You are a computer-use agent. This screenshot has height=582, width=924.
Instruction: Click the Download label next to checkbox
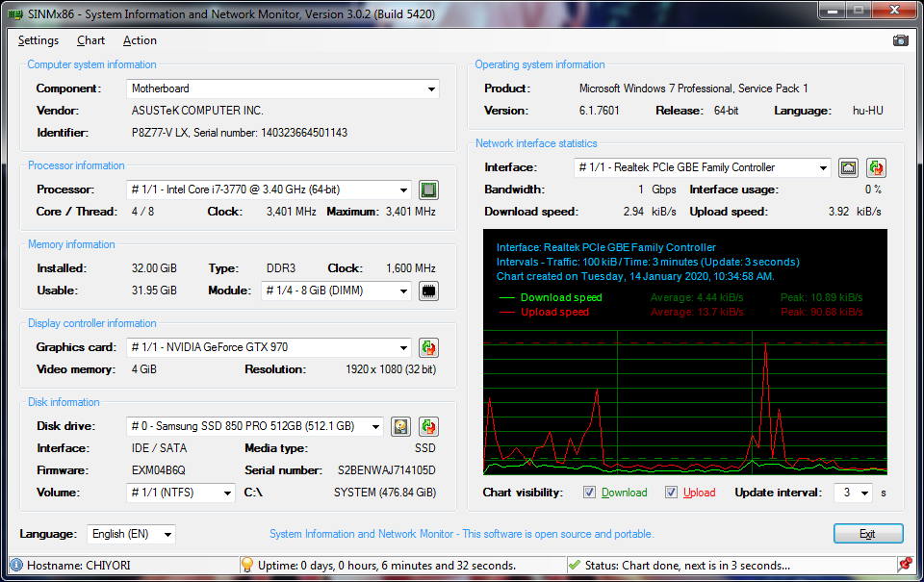(624, 493)
